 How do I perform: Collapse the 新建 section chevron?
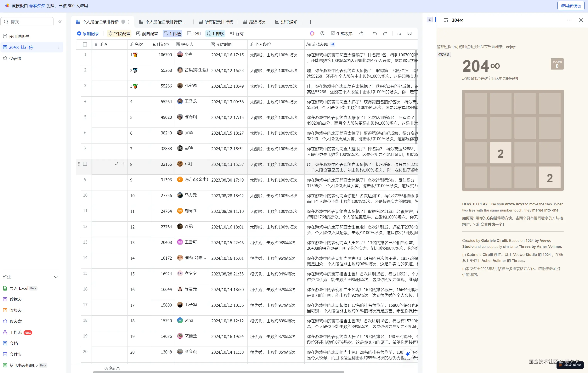pyautogui.click(x=56, y=277)
